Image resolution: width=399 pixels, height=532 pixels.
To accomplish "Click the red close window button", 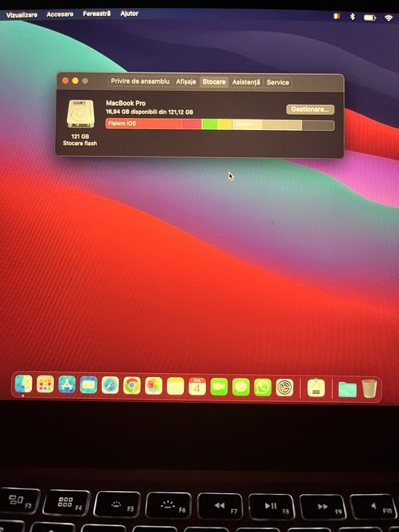I will pos(65,81).
